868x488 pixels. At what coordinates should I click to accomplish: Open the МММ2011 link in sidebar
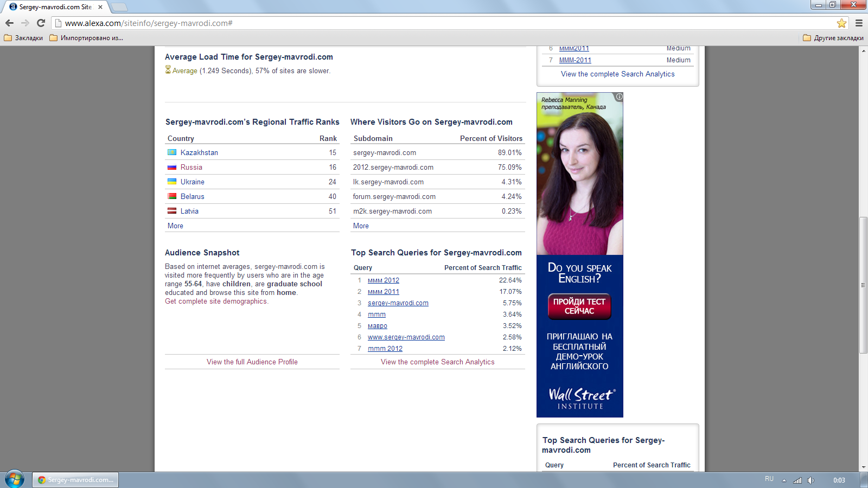pos(574,48)
